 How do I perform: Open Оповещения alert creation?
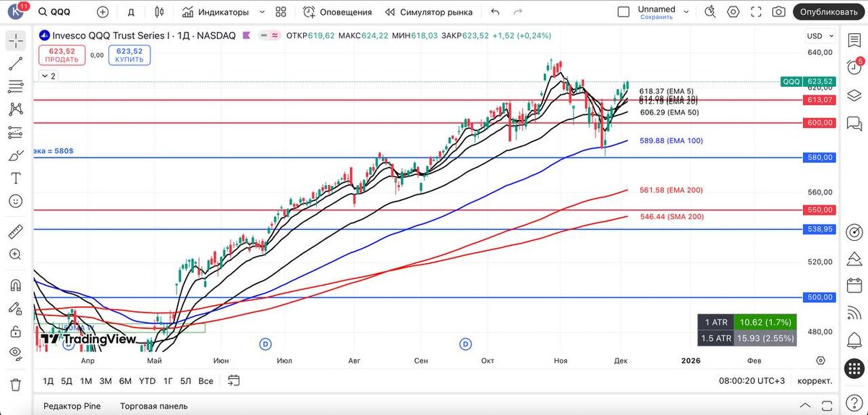(x=338, y=12)
